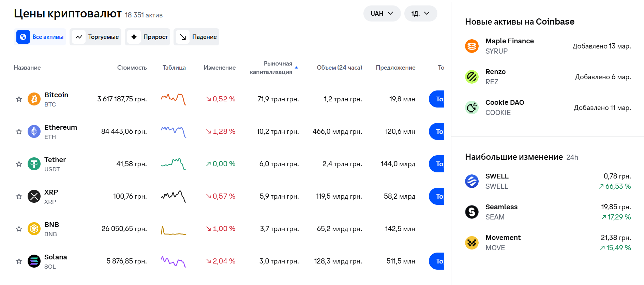Image resolution: width=644 pixels, height=285 pixels.
Task: Click the Solana coin icon
Action: tap(34, 261)
